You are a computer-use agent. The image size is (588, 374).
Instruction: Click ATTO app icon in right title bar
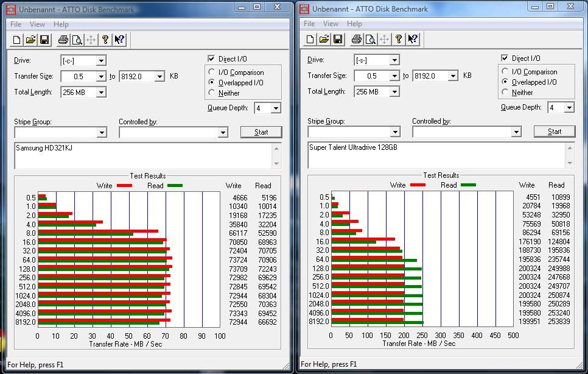tap(304, 9)
